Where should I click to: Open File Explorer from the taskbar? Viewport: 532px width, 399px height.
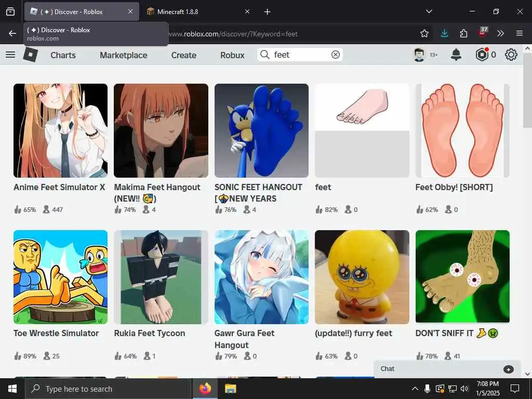point(230,389)
